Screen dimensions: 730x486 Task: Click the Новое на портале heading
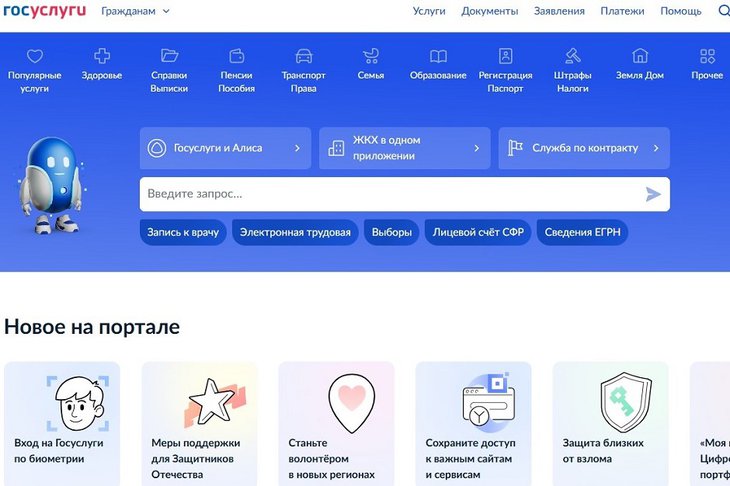92,327
